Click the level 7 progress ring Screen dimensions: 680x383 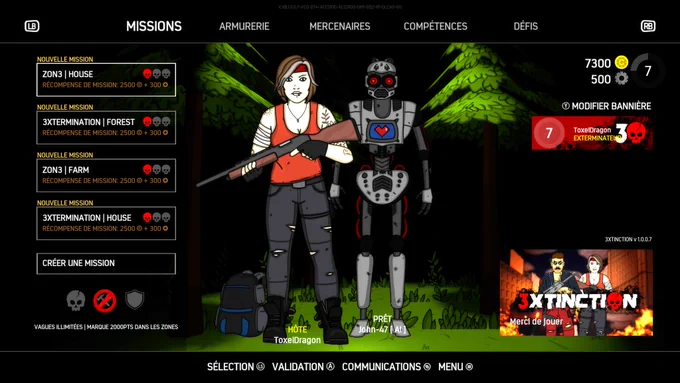click(648, 71)
